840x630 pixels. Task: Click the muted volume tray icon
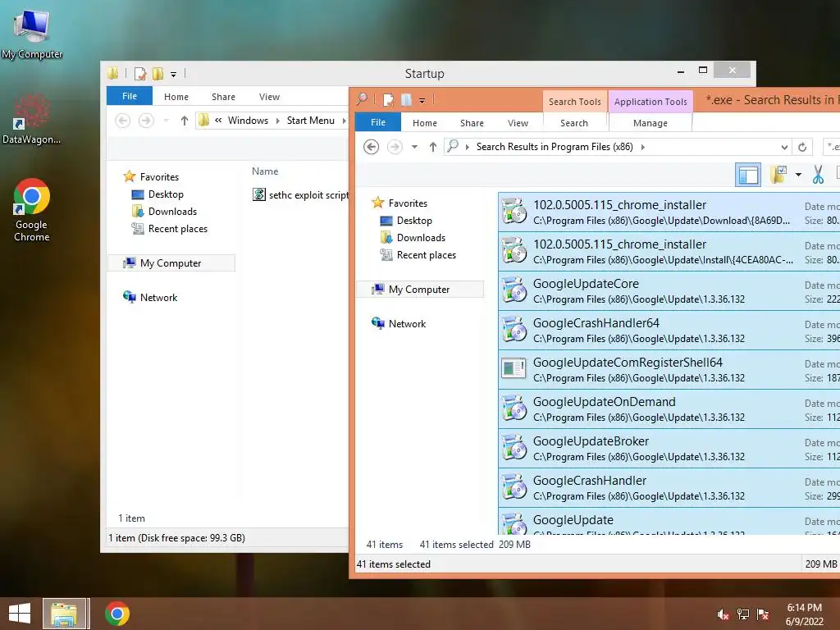(724, 614)
